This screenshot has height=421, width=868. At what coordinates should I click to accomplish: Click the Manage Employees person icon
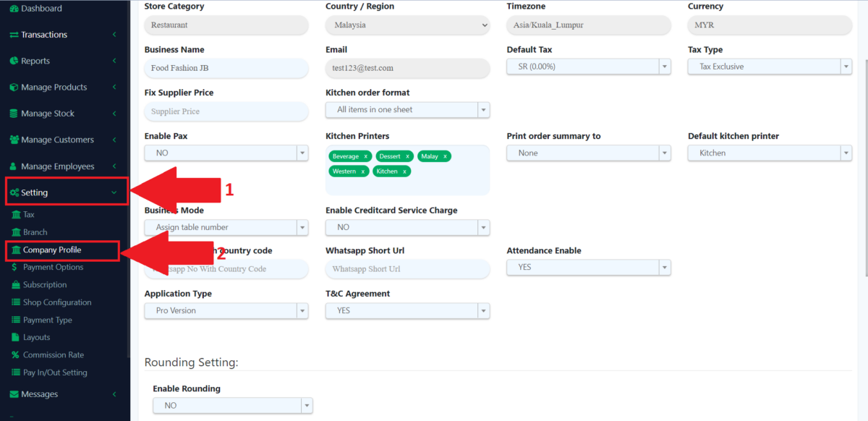(14, 166)
